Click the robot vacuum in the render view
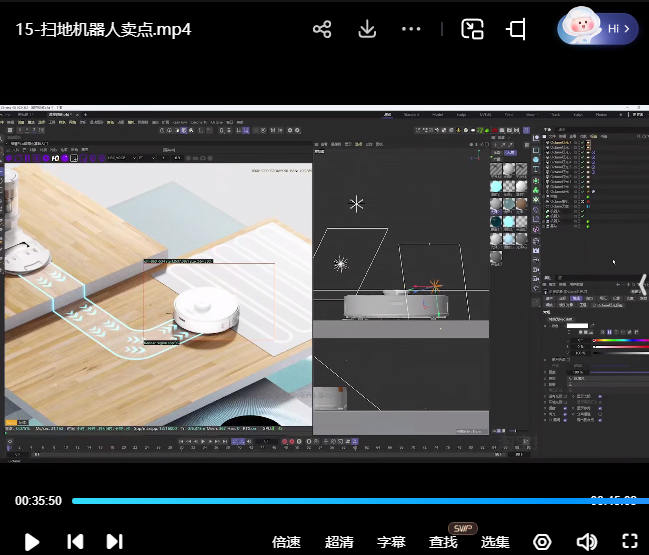Screen dimensions: 649x555 [x=206, y=313]
